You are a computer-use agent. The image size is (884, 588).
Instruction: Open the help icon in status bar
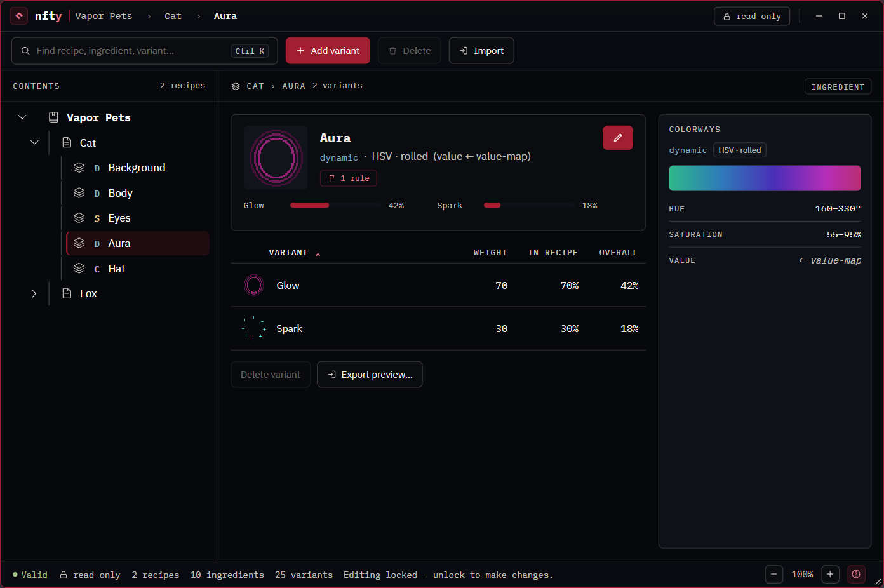coord(856,574)
